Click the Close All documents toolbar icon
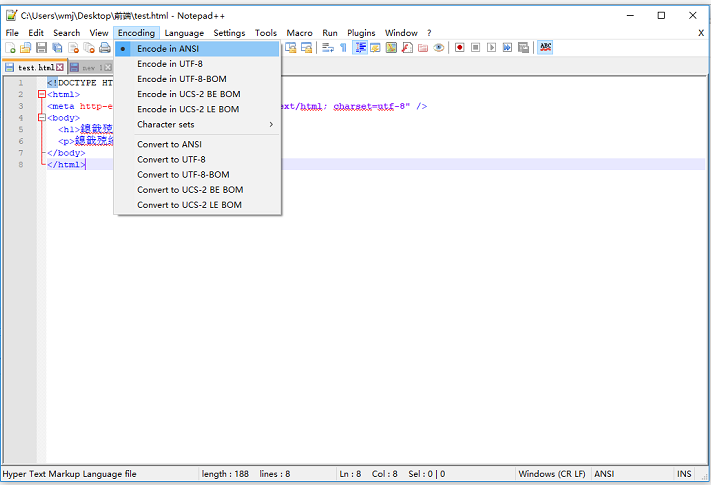This screenshot has height=485, width=711. pyautogui.click(x=89, y=48)
